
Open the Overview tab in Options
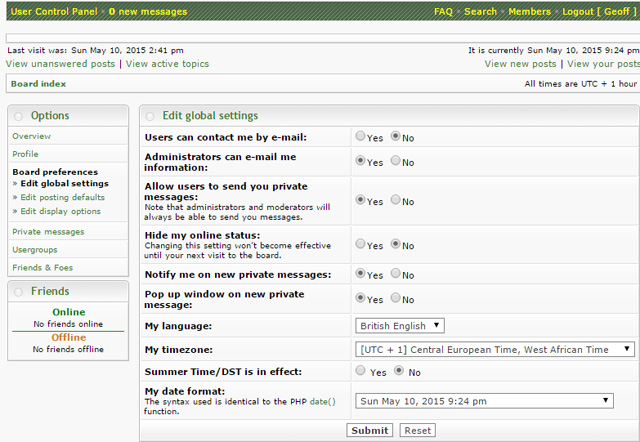click(32, 136)
